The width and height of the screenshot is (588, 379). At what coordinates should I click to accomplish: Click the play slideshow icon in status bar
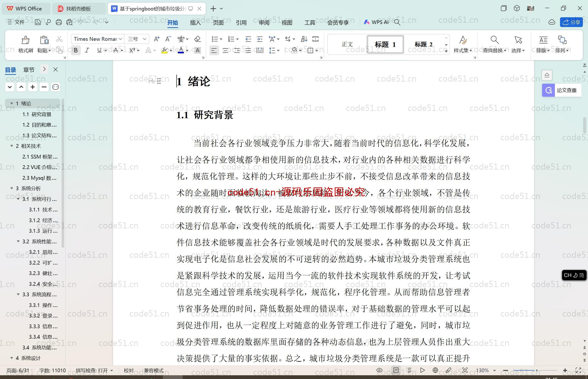click(x=423, y=370)
